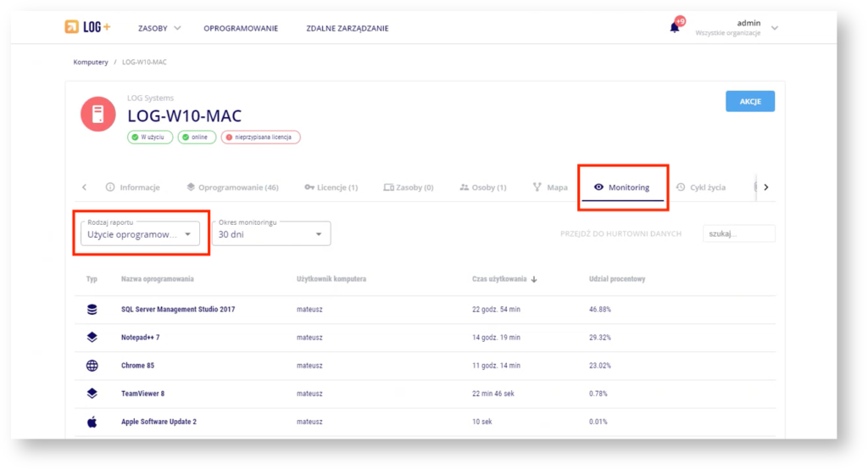Switch to the Informacje tab
The height and width of the screenshot is (470, 868).
tap(133, 187)
